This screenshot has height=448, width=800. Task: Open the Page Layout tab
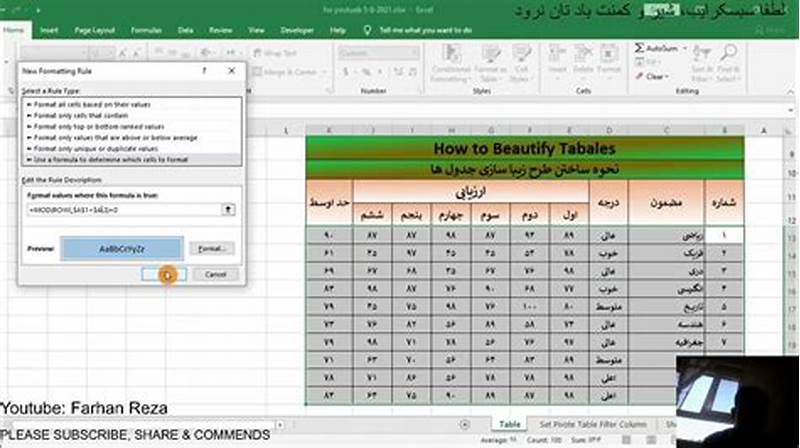click(x=94, y=30)
